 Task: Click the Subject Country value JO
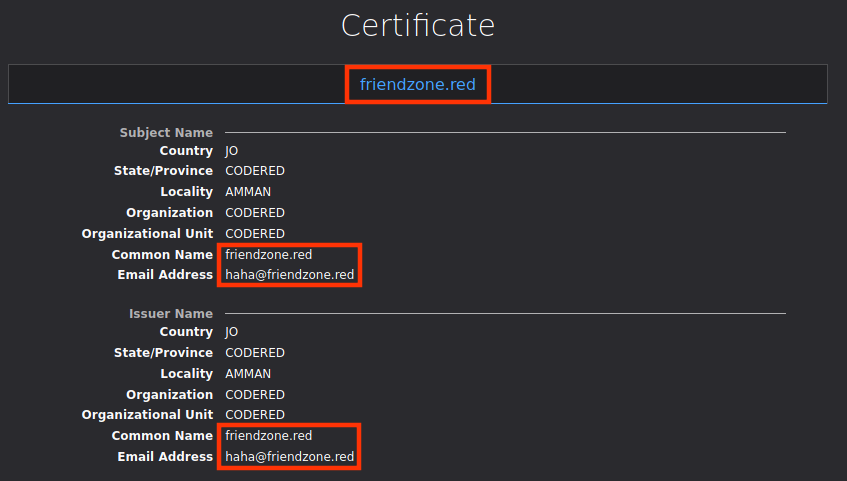232,151
